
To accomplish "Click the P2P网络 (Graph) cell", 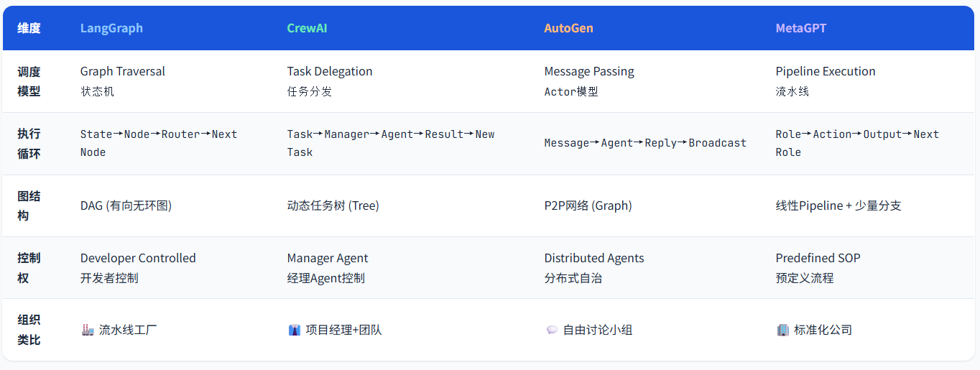I will (x=588, y=205).
